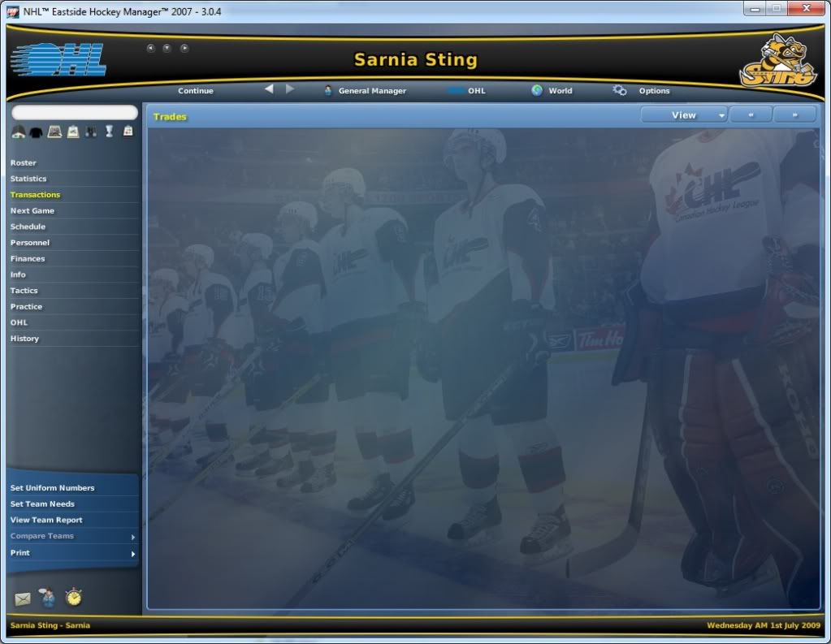Click the yellow stopwatch icon

74,597
